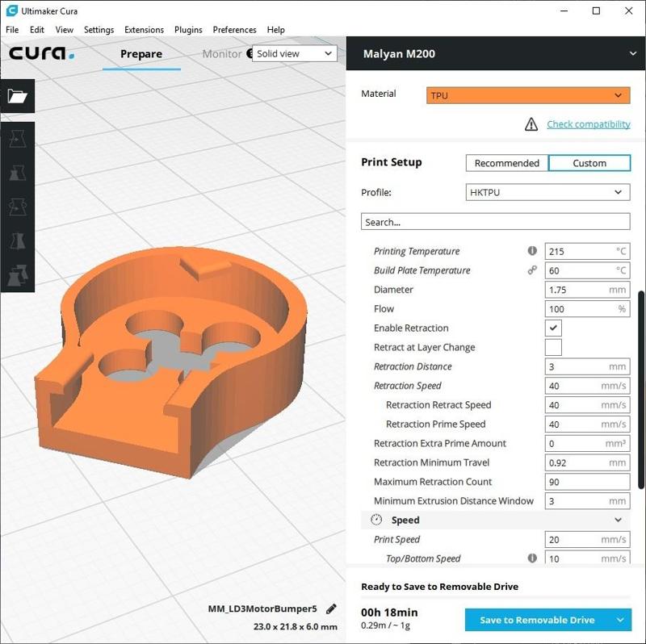Click the Printing Temperature value field
646x644 pixels.
pos(587,251)
